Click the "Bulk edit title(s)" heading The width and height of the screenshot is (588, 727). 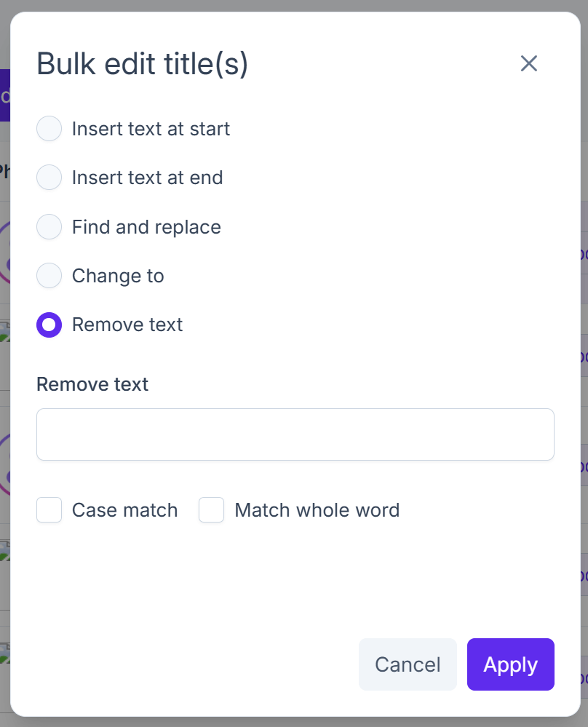tap(143, 64)
